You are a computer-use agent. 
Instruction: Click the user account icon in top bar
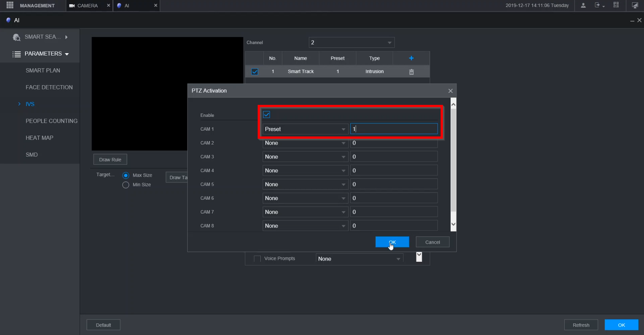pos(583,5)
